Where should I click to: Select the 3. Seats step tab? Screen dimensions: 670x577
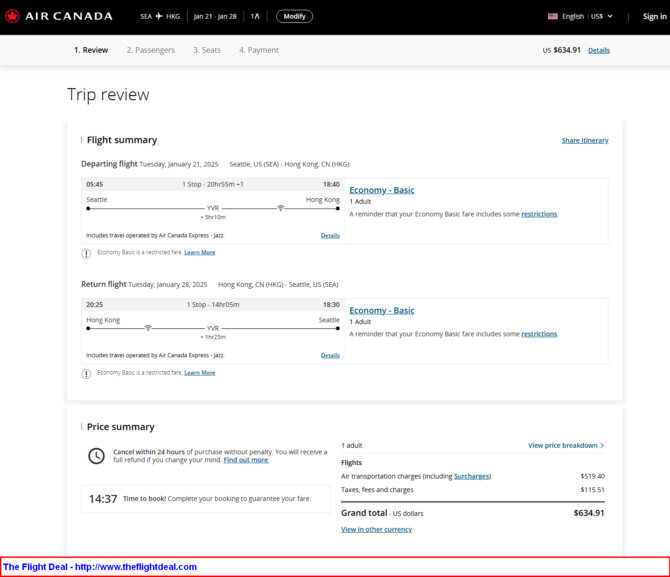coord(207,50)
